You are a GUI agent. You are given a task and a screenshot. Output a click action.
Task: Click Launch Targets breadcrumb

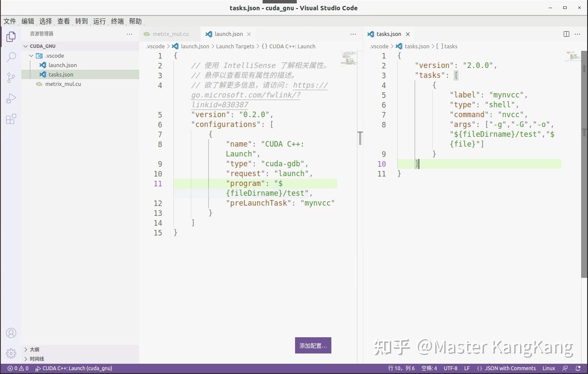(235, 46)
